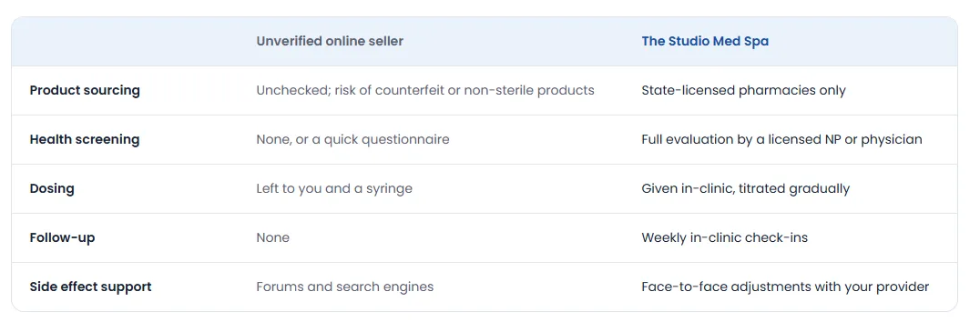Viewport: 980px width, 332px height.
Task: Click "Face-to-face adjustments with your provider" text
Action: (x=785, y=287)
